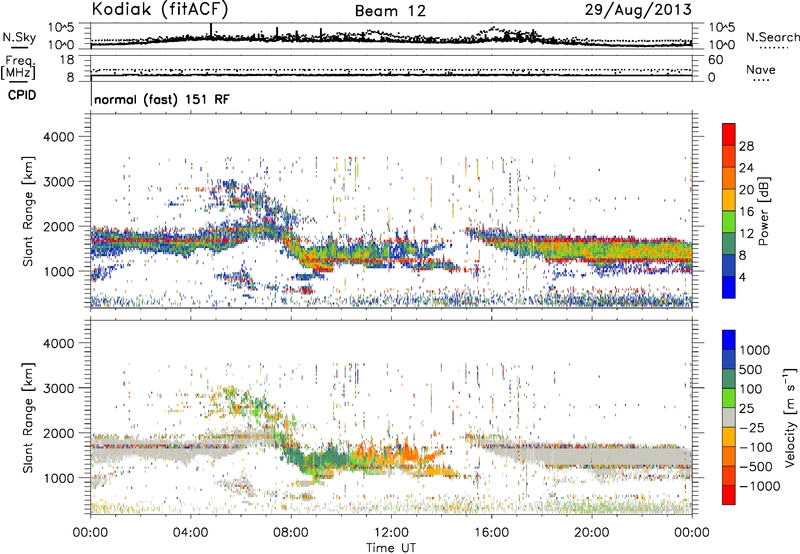Screen dimensions: 800x554
Task: Click the "Power [dB]" color bar title
Action: click(x=763, y=211)
